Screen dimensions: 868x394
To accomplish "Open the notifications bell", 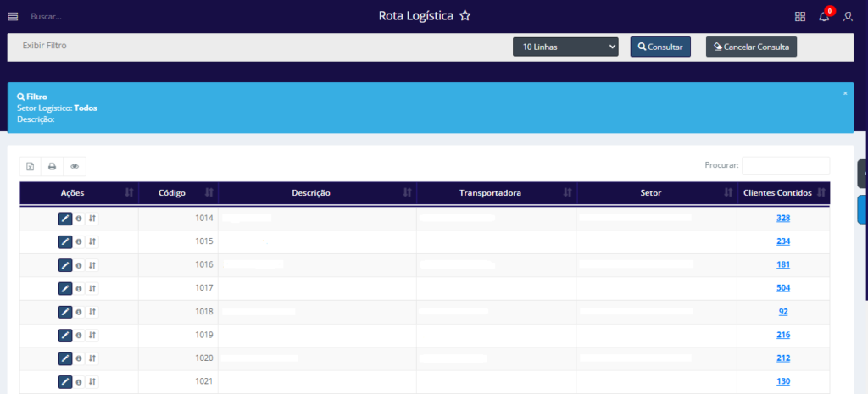I will [824, 16].
